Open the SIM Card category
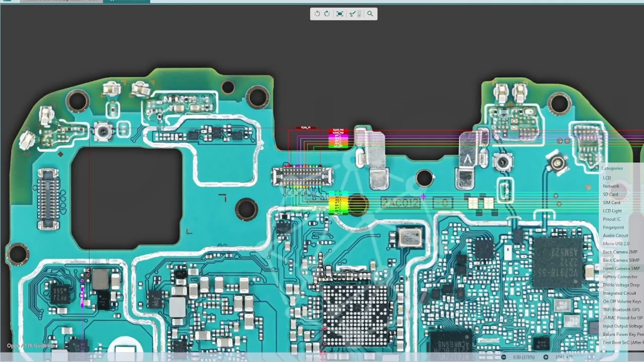The image size is (644, 362). point(611,203)
